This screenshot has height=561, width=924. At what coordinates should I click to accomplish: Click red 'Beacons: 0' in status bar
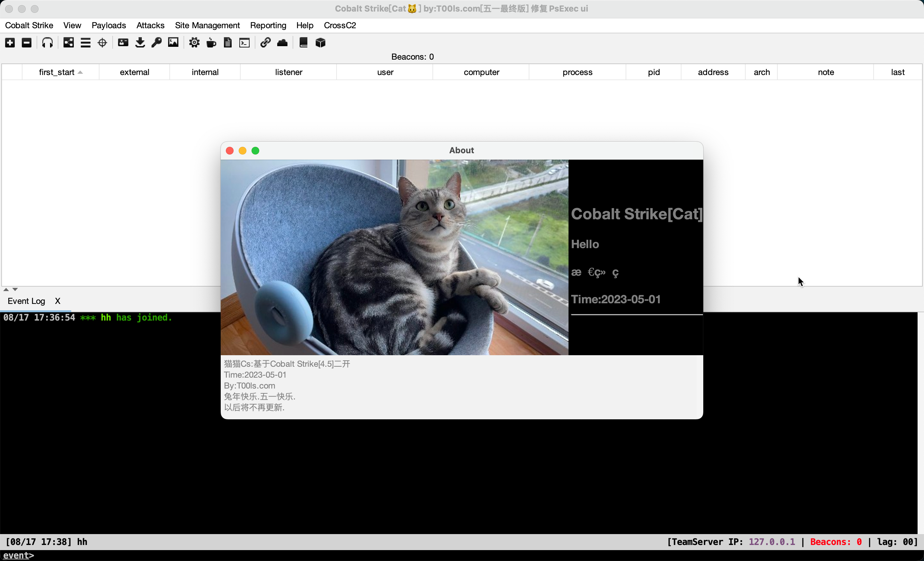pos(836,542)
